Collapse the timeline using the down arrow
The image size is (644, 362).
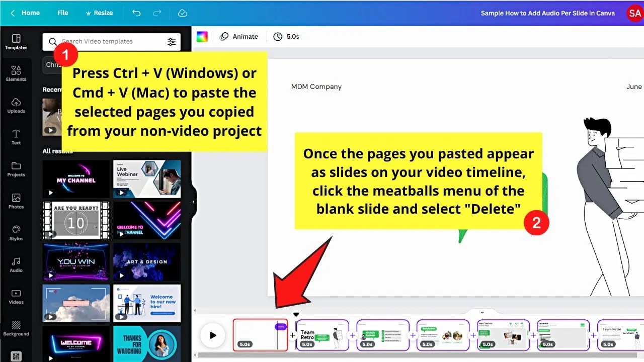click(x=482, y=312)
